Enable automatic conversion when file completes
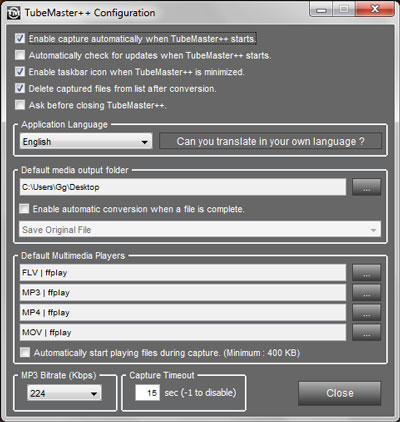 [x=24, y=209]
